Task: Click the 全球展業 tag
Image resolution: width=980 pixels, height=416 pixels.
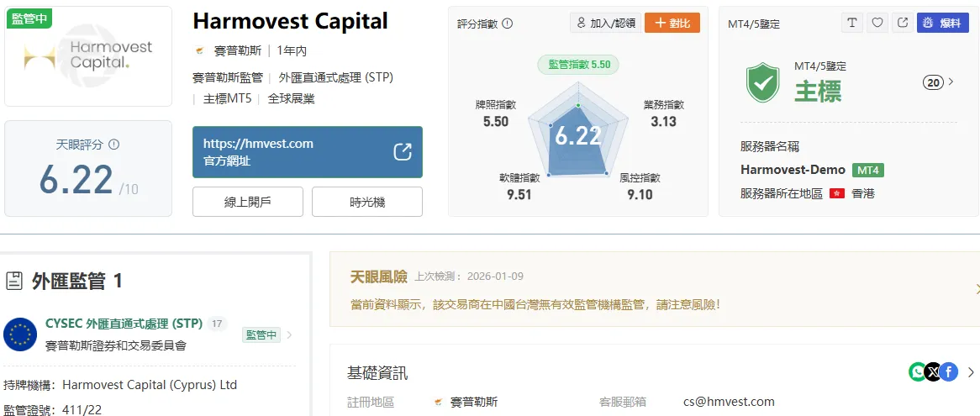Action: pos(292,98)
